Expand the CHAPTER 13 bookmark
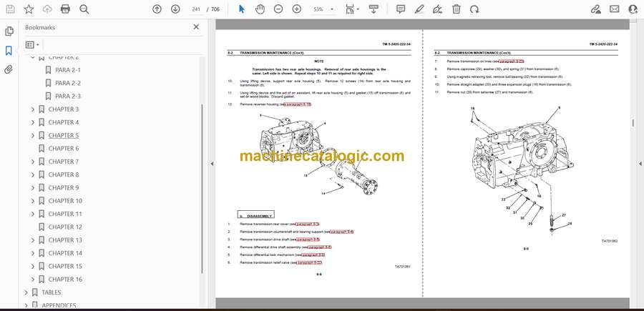The height and width of the screenshot is (311, 644). click(33, 240)
